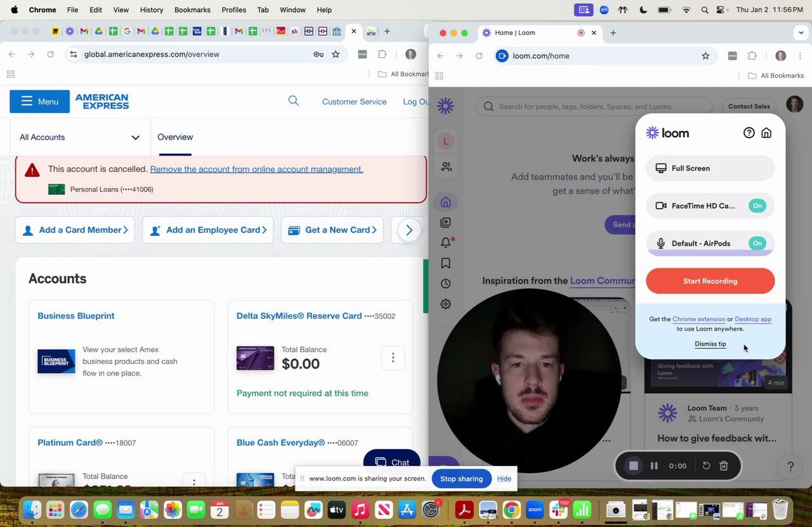Select the Overview tab in Amex

[175, 137]
